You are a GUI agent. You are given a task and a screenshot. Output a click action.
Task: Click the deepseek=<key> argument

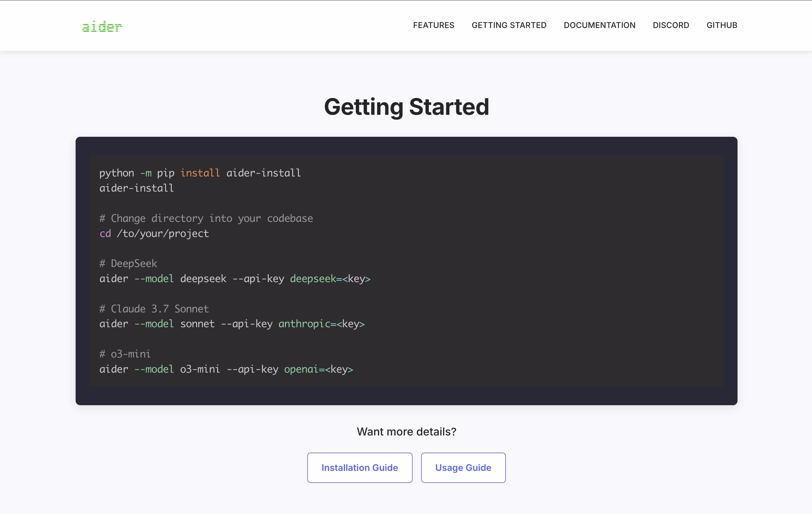click(330, 279)
